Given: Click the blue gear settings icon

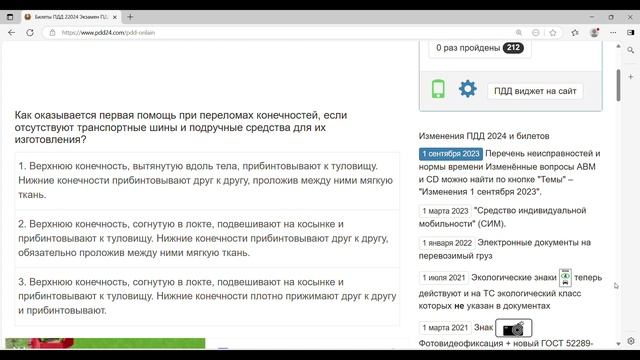Looking at the screenshot, I should point(468,89).
